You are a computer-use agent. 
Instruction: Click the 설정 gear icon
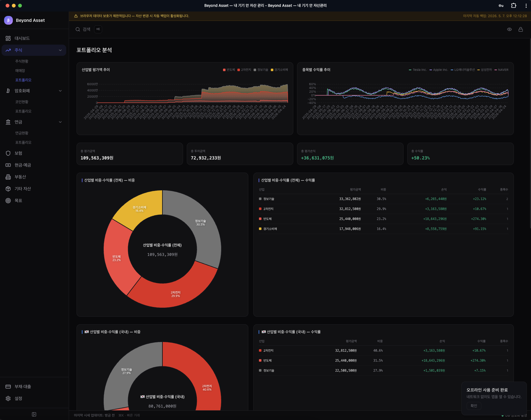pos(8,398)
